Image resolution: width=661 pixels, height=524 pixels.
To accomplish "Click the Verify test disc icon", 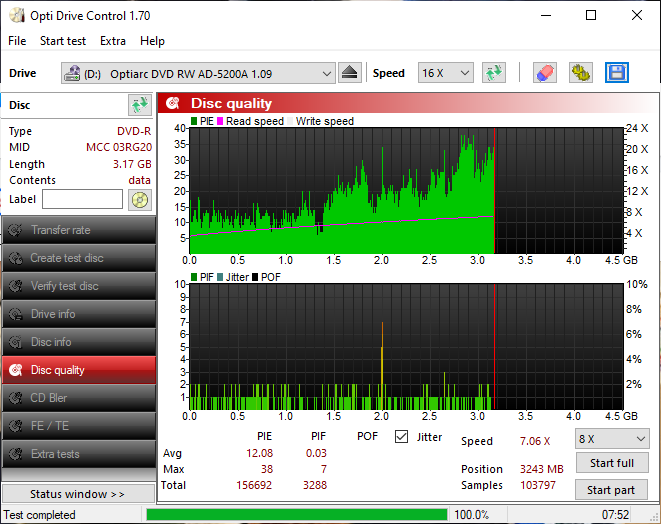I will pyautogui.click(x=15, y=286).
